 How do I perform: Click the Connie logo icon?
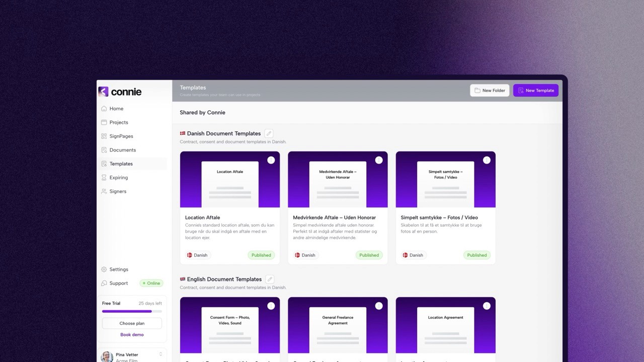pyautogui.click(x=103, y=91)
